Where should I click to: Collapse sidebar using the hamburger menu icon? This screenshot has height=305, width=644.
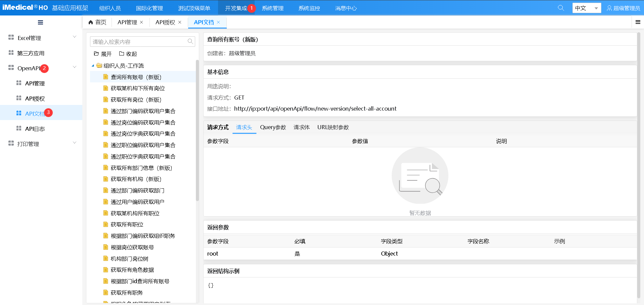[40, 23]
